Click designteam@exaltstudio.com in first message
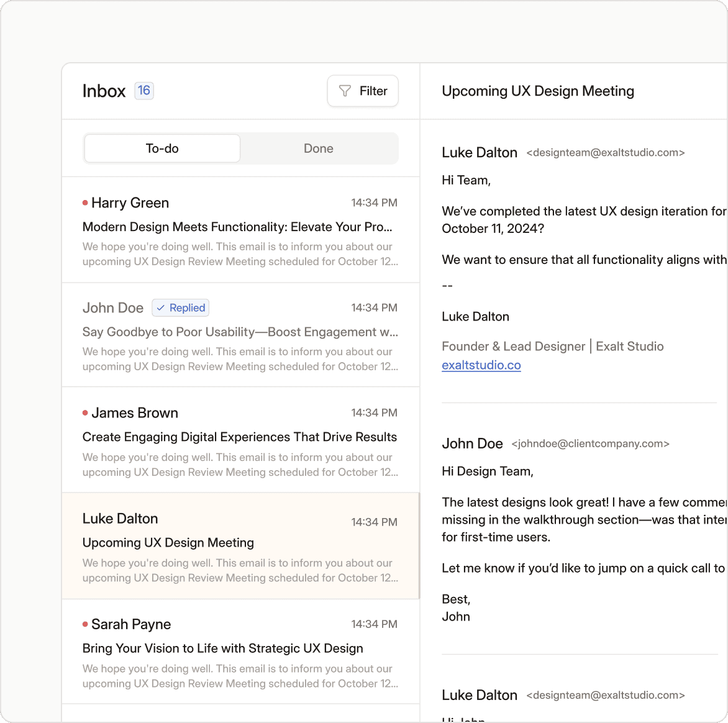This screenshot has height=723, width=728. click(x=606, y=153)
